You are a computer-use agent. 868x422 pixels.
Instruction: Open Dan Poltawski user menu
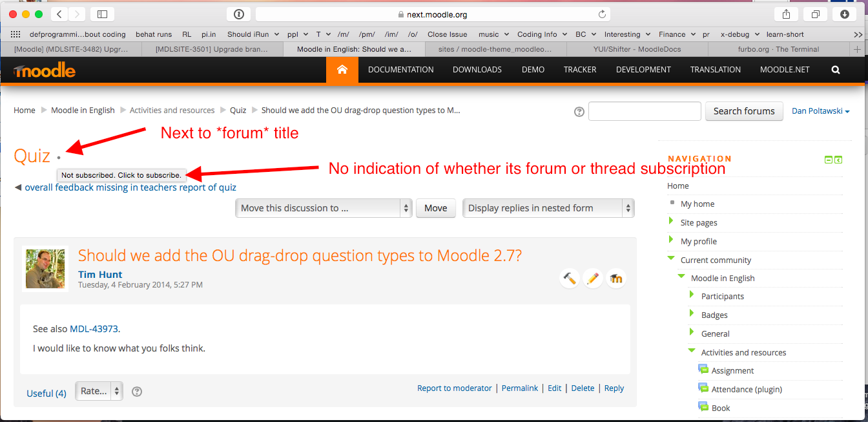point(821,111)
